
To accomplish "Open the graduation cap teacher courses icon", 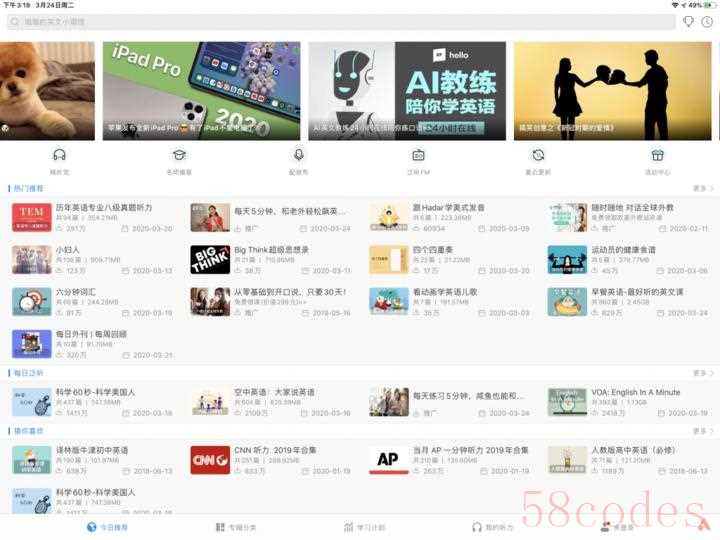I will 179,155.
